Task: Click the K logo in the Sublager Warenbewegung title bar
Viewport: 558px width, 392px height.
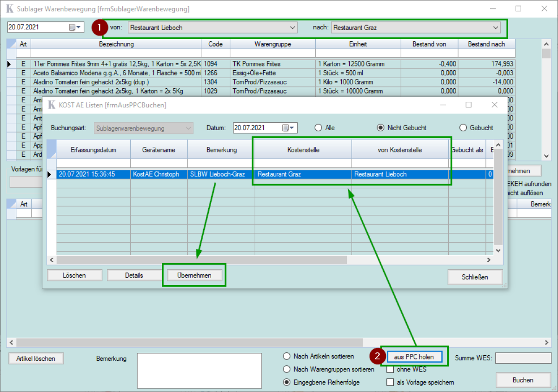Action: (9, 9)
